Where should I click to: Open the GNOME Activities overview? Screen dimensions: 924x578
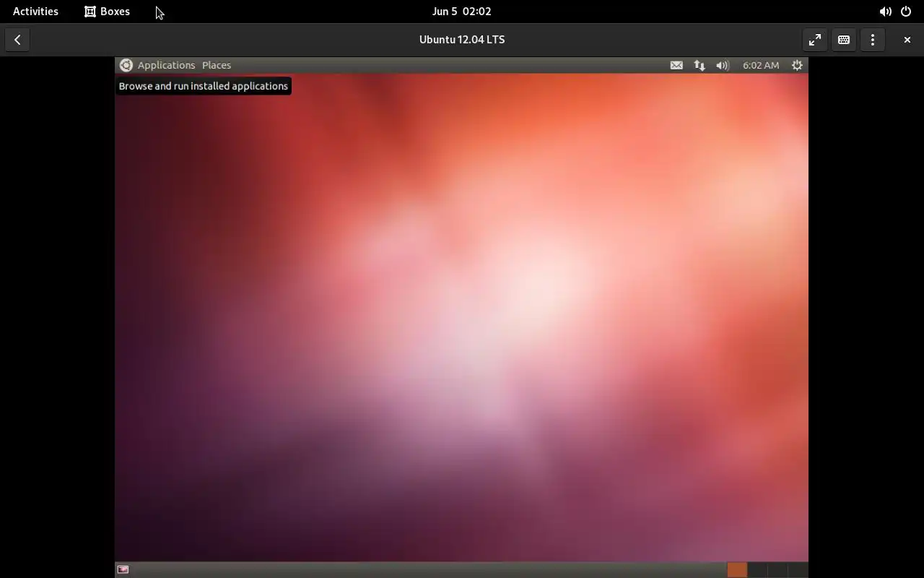35,12
